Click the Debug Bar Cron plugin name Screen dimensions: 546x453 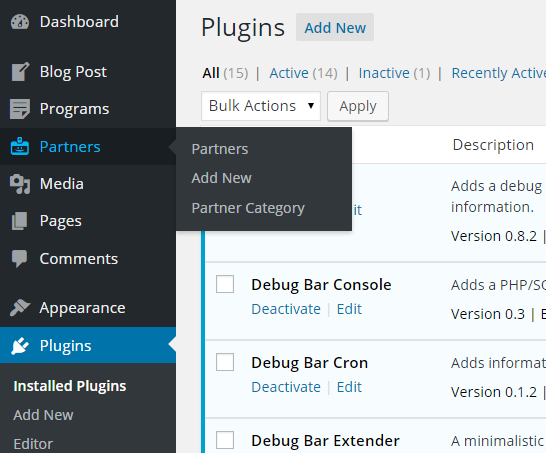310,363
